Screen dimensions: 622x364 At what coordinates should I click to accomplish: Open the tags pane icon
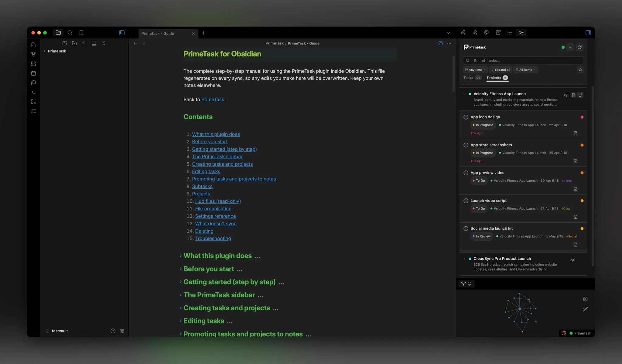[487, 33]
